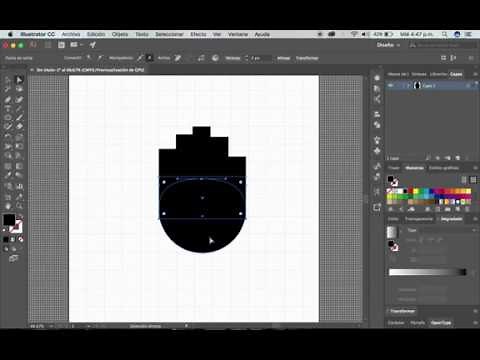Open the Ventana menu

(238, 34)
